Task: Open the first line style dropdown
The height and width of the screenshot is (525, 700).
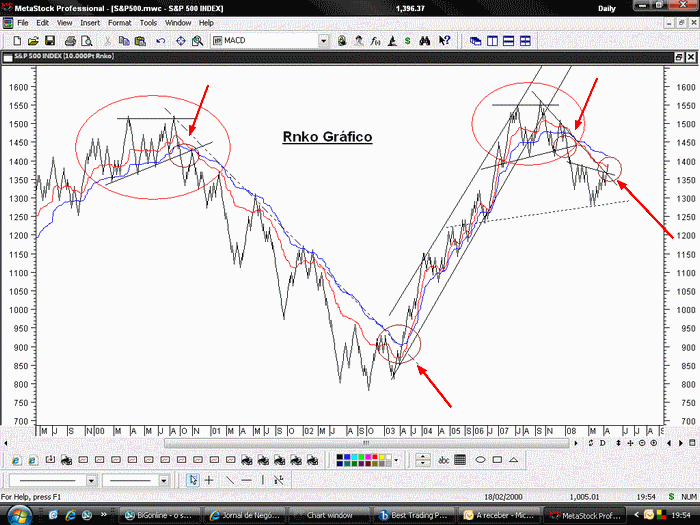Action: click(91, 480)
